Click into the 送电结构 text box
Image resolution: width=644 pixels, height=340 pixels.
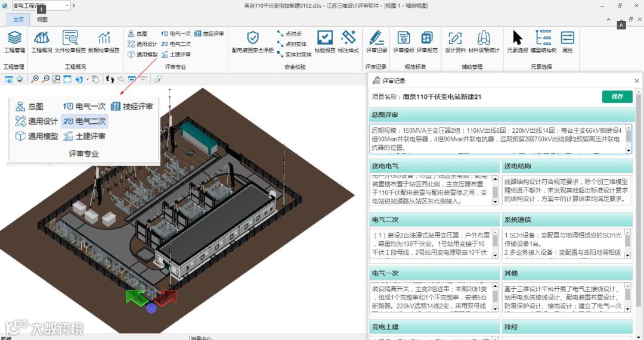(x=567, y=191)
